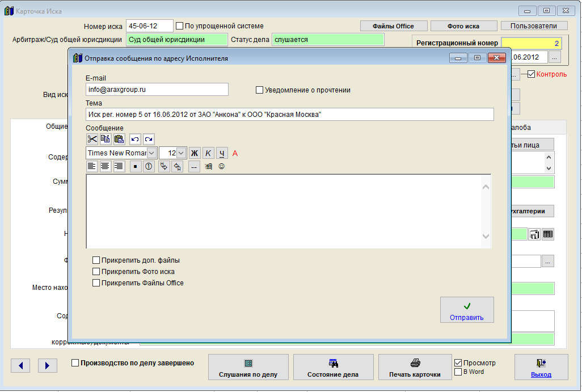Open the Файлы Office section
Screen dimensions: 582x392
393,26
